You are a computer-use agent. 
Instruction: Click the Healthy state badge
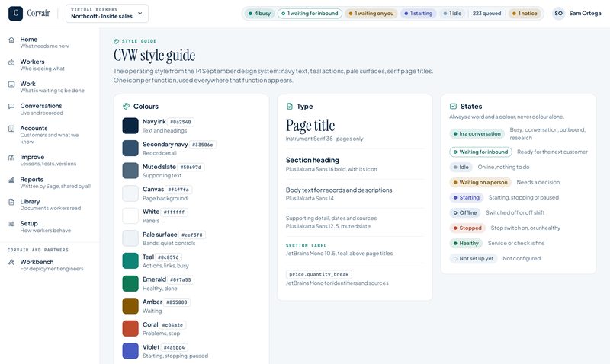(x=466, y=243)
